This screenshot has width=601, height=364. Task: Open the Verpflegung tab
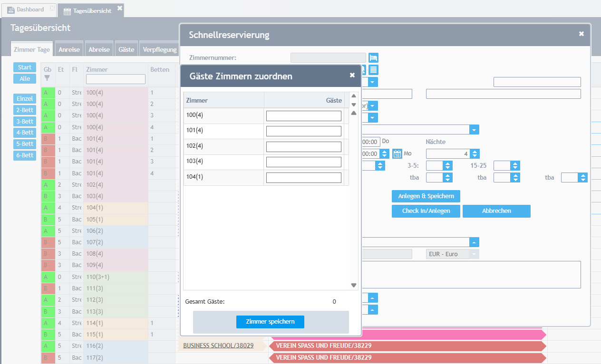(160, 49)
